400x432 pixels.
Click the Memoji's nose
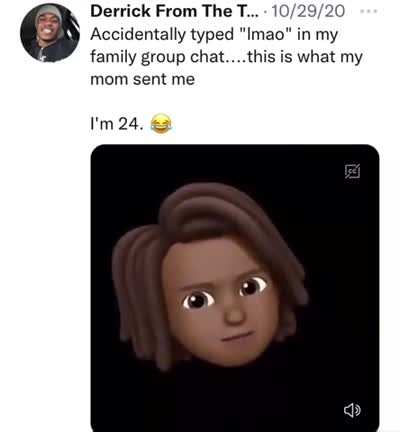click(x=235, y=313)
